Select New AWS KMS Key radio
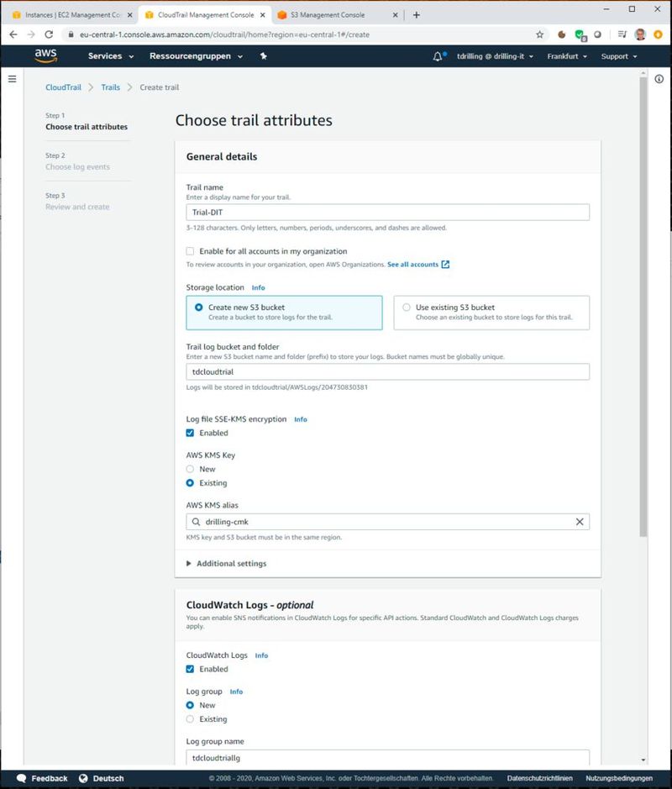 pyautogui.click(x=190, y=469)
